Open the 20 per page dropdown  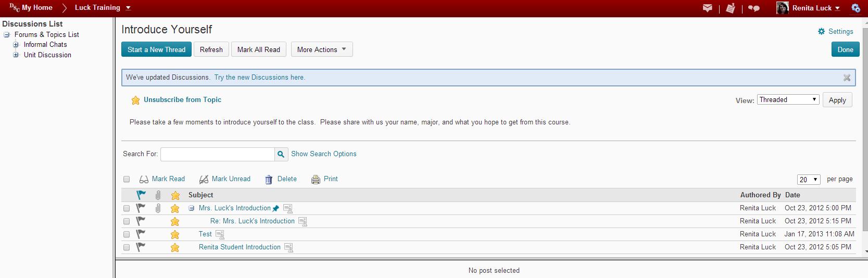[809, 180]
